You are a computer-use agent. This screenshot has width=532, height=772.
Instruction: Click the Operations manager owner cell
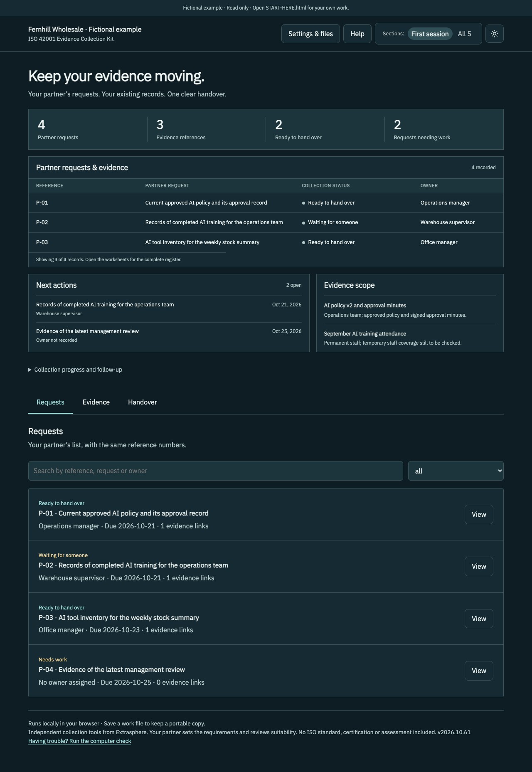click(x=445, y=202)
